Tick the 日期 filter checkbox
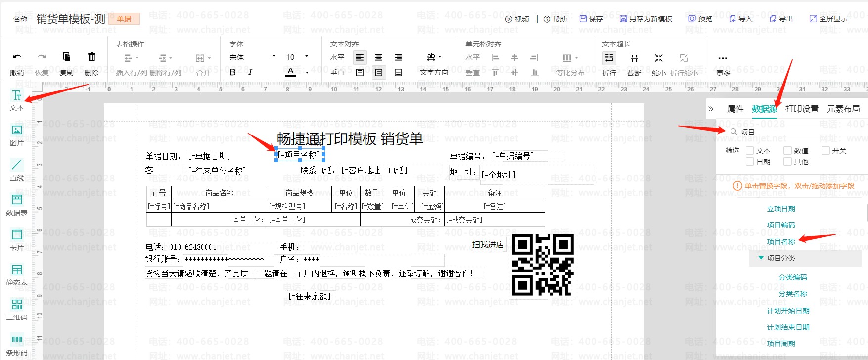 pyautogui.click(x=750, y=162)
